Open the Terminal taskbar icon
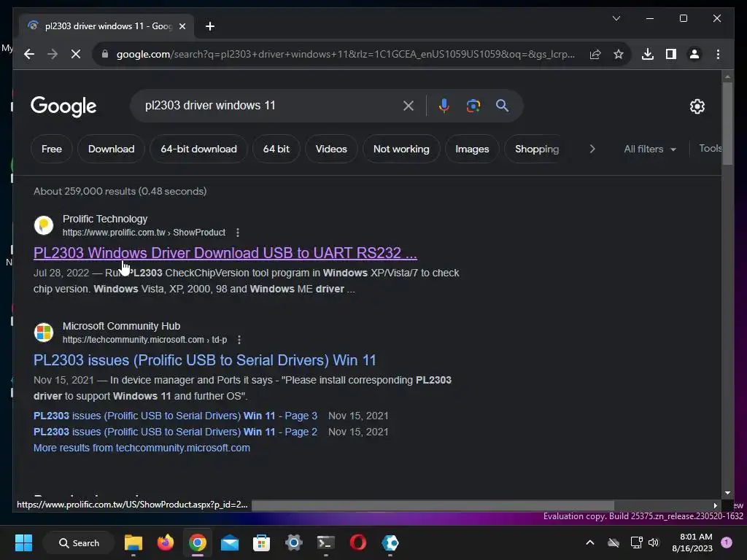Viewport: 747px width, 560px height. pyautogui.click(x=326, y=542)
